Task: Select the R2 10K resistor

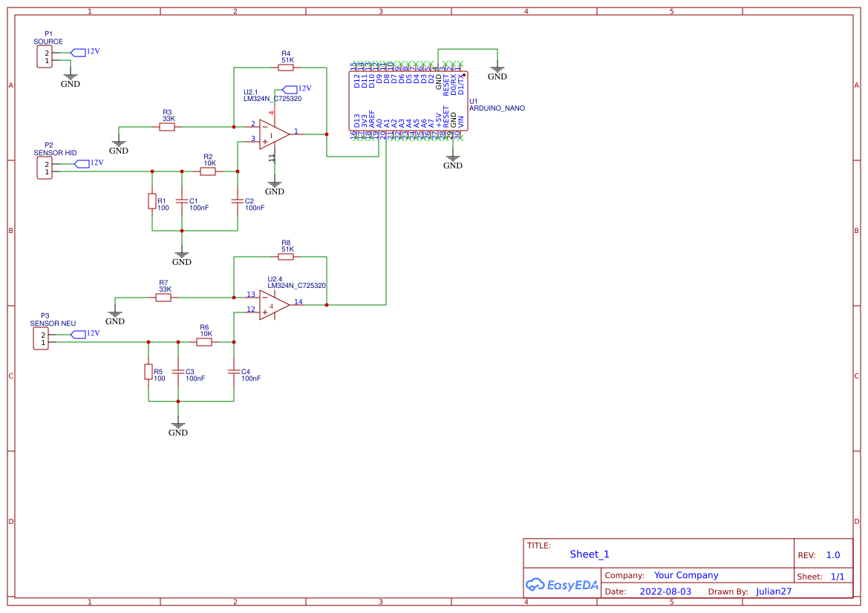Action: point(208,171)
